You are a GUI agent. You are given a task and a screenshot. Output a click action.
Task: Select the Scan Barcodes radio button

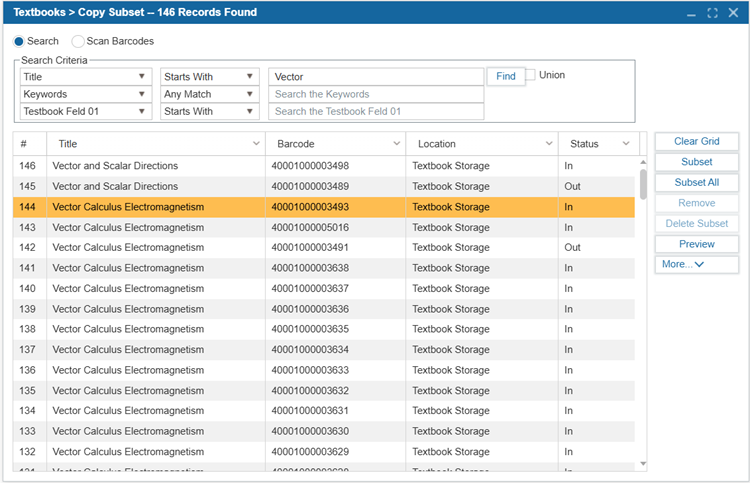[x=77, y=42]
